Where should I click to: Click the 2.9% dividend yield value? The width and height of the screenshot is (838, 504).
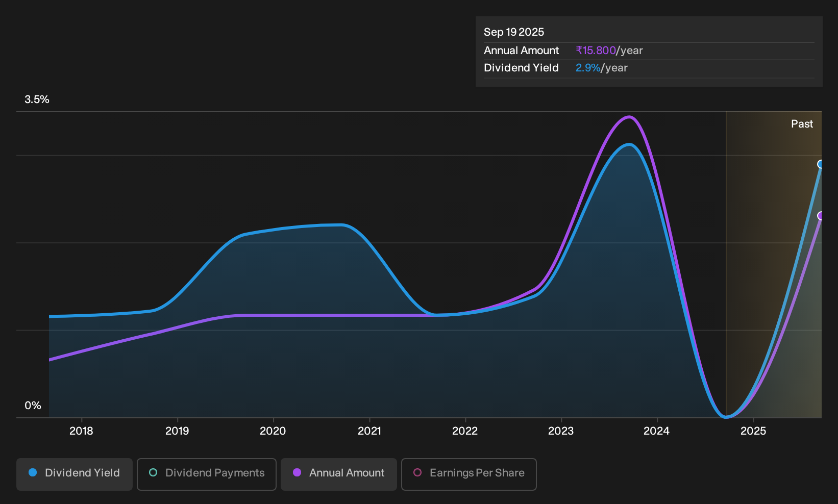pos(588,68)
